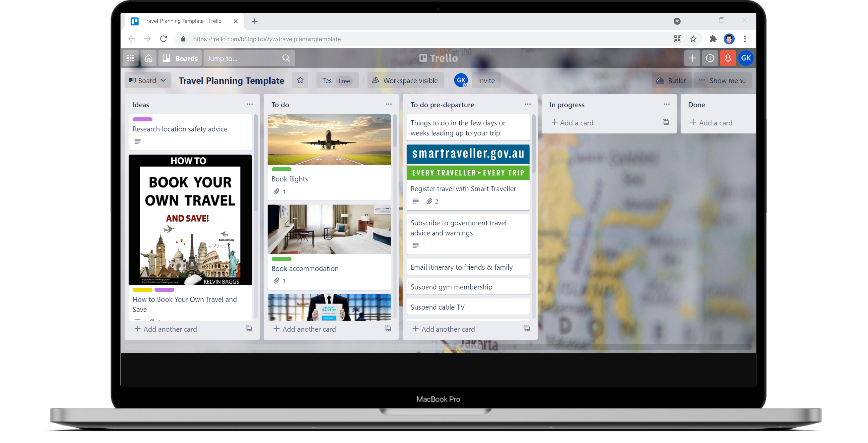The width and height of the screenshot is (868, 443).
Task: Create To do card from template icon
Action: pos(388,328)
